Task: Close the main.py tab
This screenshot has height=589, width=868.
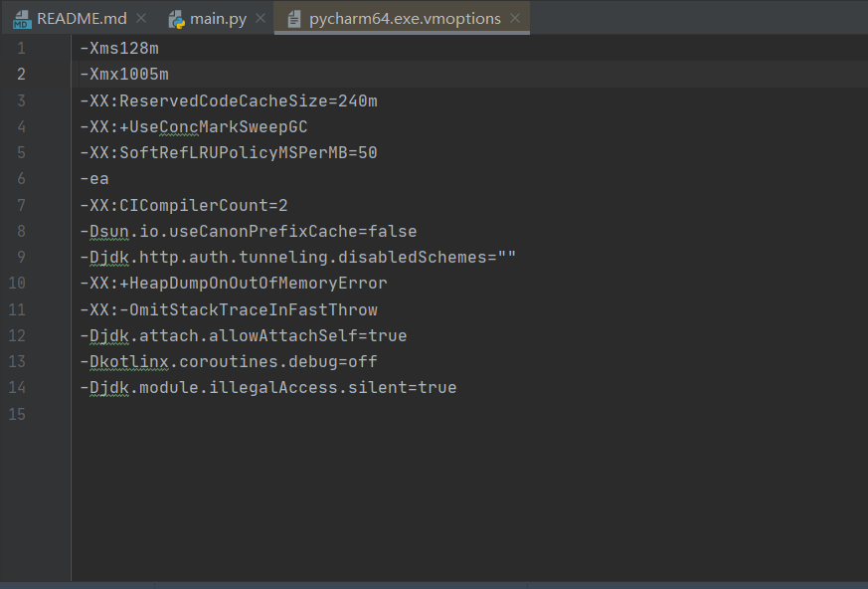Action: click(260, 17)
